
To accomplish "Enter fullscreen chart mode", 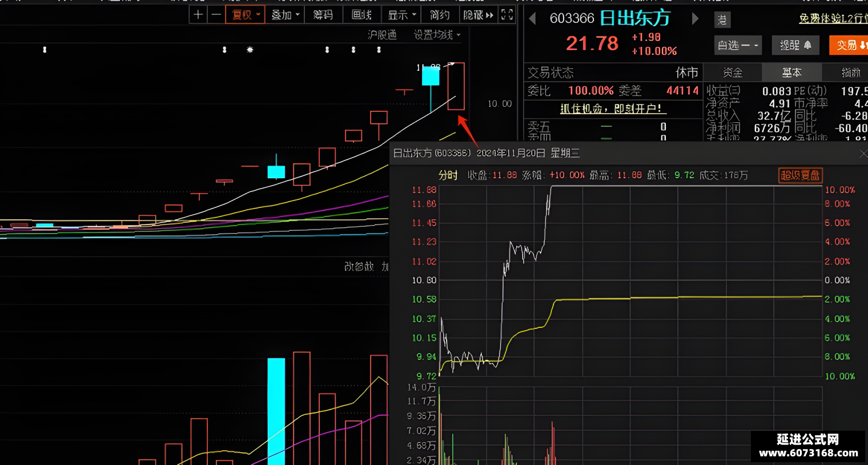I will pos(507,15).
